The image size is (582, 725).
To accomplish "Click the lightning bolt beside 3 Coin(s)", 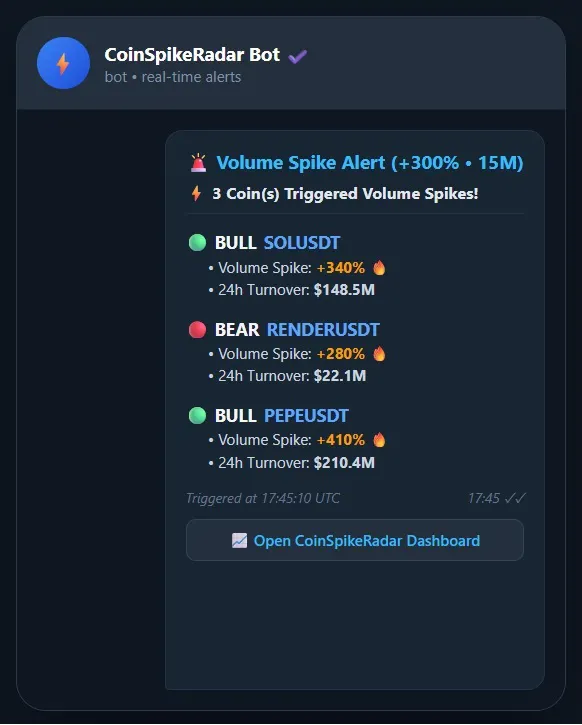I will (x=196, y=193).
